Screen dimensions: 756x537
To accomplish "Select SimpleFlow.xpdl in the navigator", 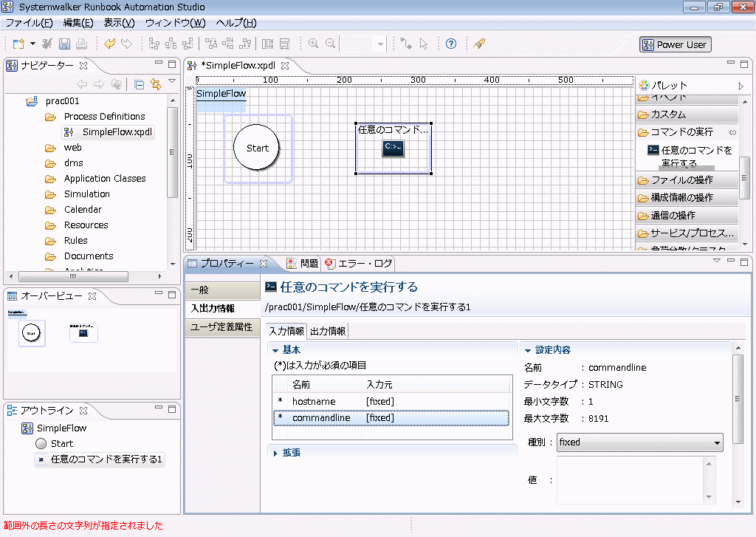I will tap(117, 131).
